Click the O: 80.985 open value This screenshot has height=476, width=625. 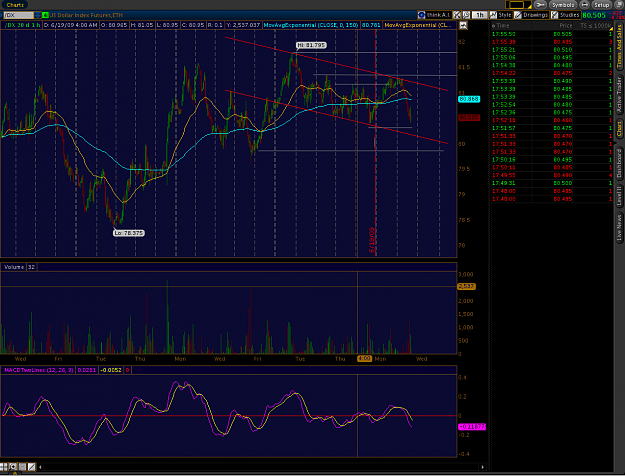[x=114, y=25]
